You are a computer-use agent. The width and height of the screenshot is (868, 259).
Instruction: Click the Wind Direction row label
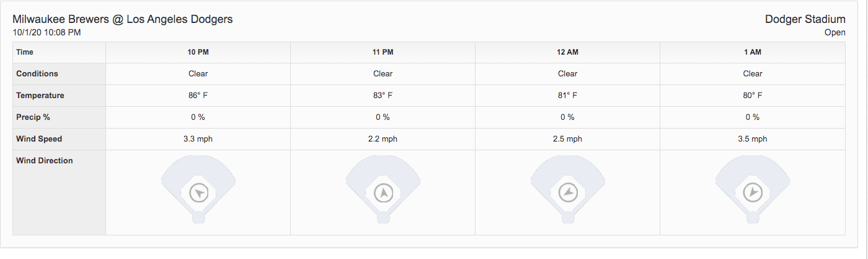45,160
